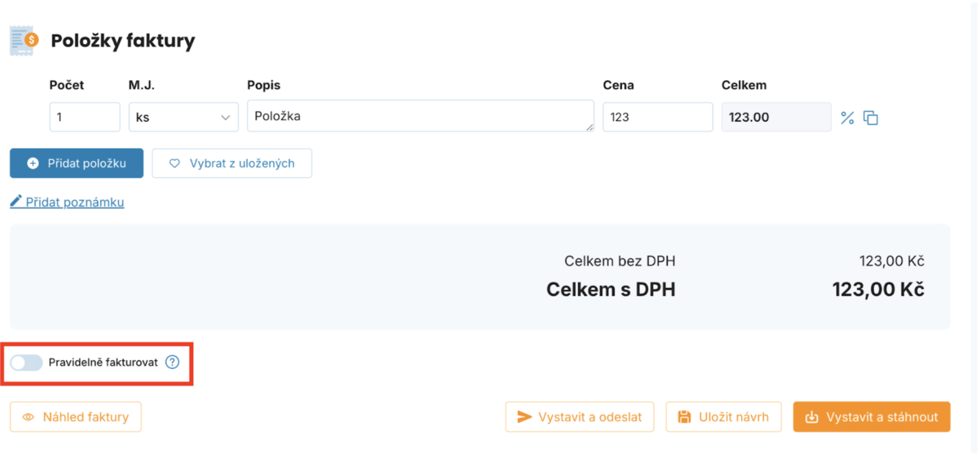Click the Uložit návrh button

pos(723,417)
